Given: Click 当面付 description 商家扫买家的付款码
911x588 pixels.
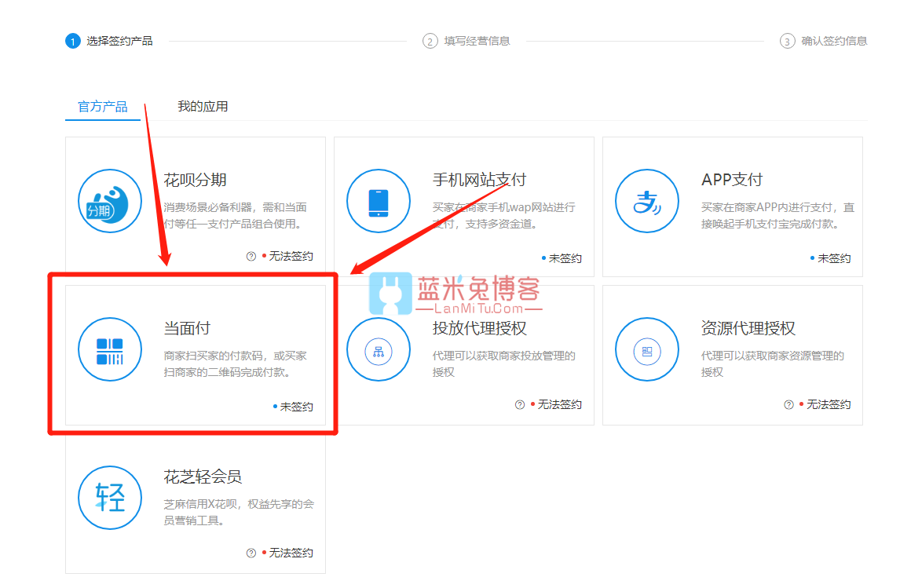Looking at the screenshot, I should click(x=236, y=363).
